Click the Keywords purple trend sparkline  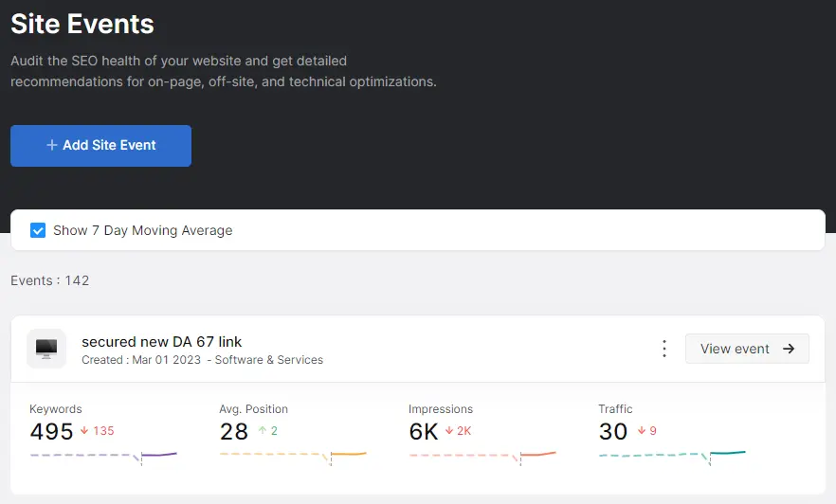103,457
